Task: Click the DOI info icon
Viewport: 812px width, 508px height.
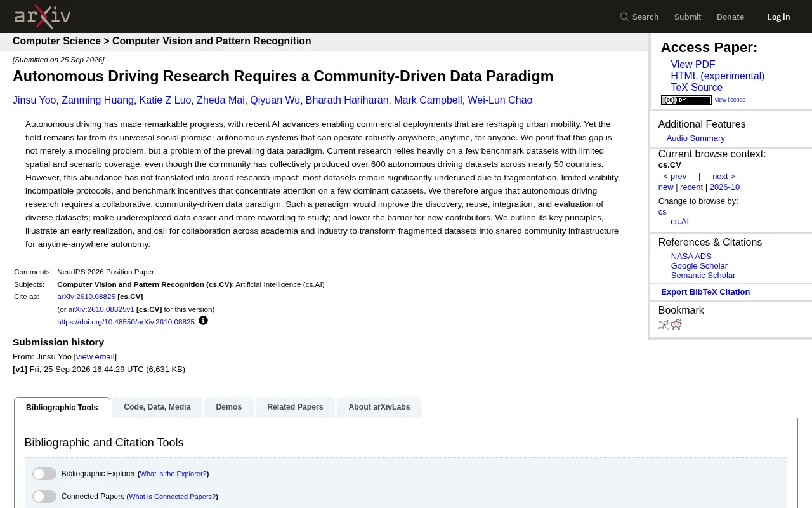Action: pyautogui.click(x=203, y=321)
